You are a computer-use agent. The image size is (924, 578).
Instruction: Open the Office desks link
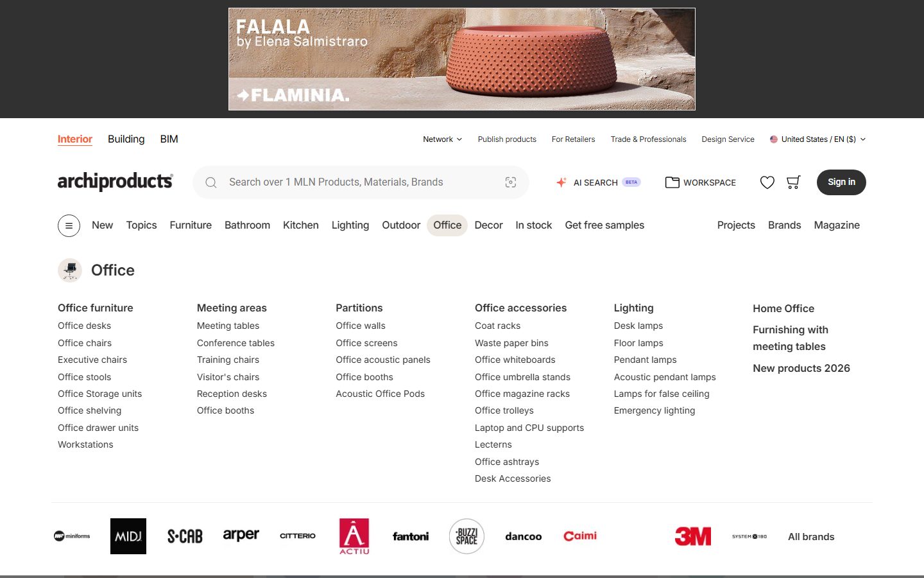click(x=84, y=326)
